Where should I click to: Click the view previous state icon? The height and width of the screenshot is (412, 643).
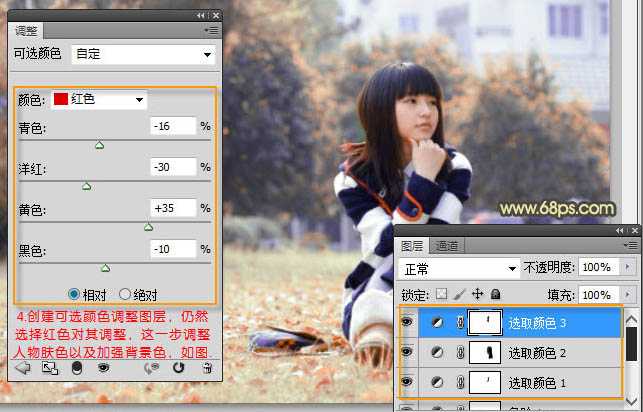coord(151,368)
